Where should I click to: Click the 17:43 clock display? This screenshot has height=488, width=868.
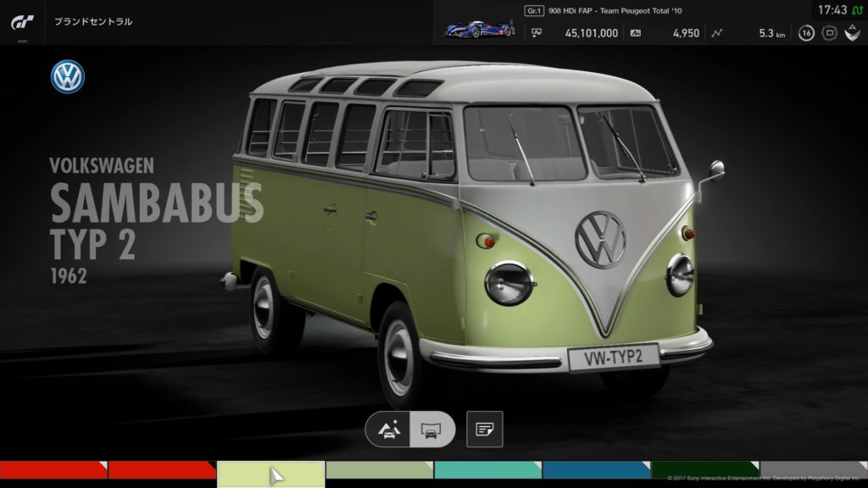click(832, 10)
